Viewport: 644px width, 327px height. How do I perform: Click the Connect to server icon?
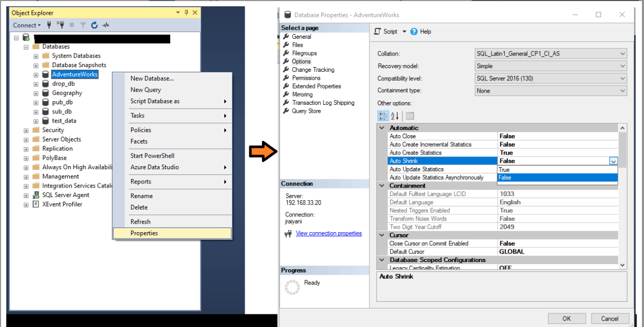point(49,25)
